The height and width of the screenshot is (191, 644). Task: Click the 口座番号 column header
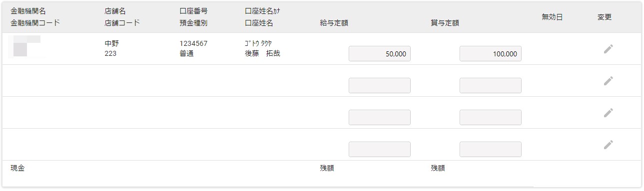[193, 11]
